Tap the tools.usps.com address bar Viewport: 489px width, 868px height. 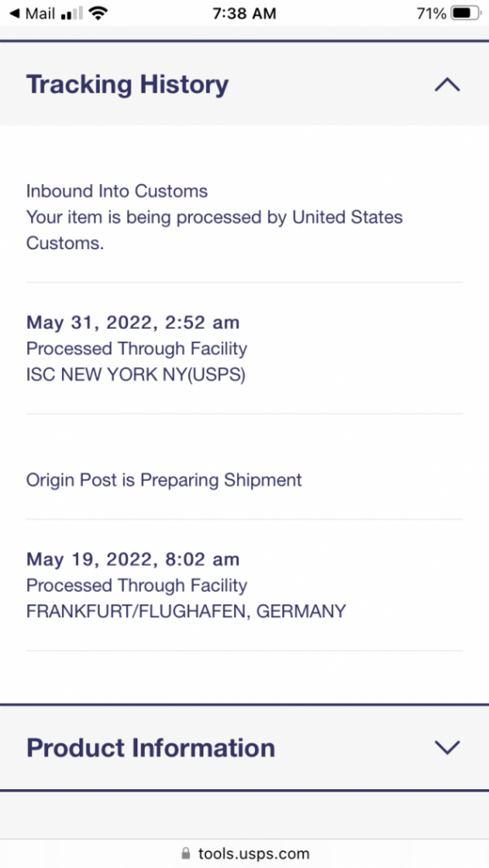[244, 853]
